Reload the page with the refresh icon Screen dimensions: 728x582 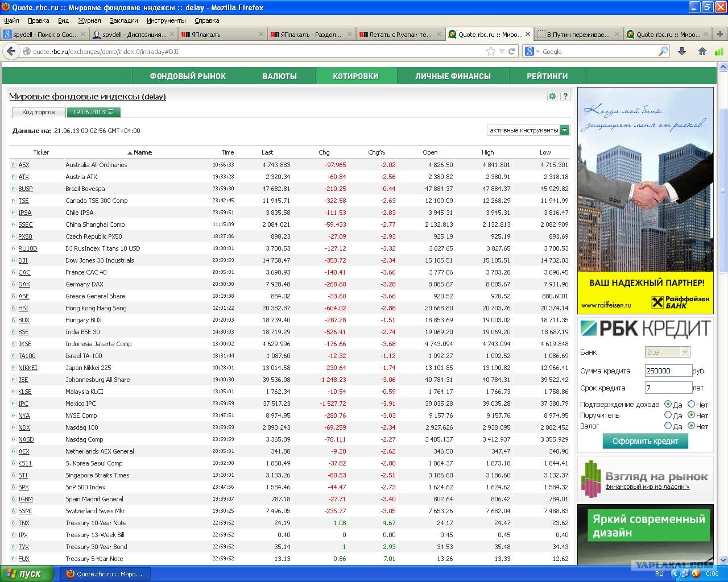point(512,51)
